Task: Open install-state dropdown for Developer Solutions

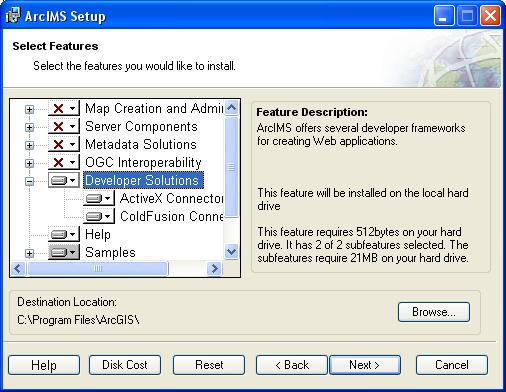Action: (64, 180)
